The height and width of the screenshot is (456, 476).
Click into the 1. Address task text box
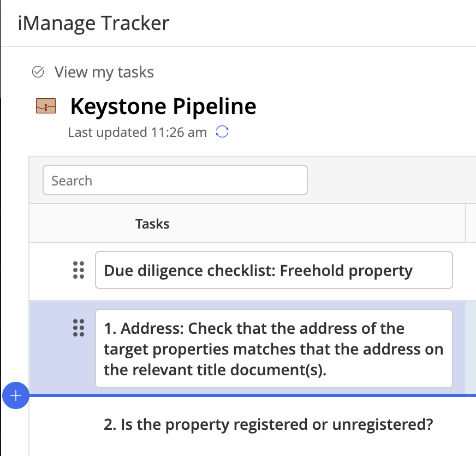click(x=273, y=349)
